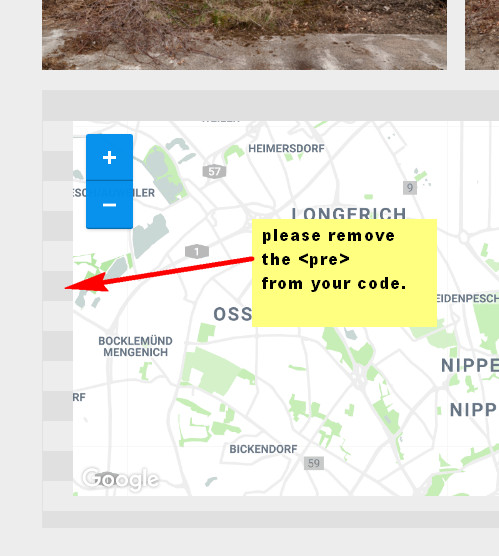Click the route 9 road shield

[x=410, y=188]
